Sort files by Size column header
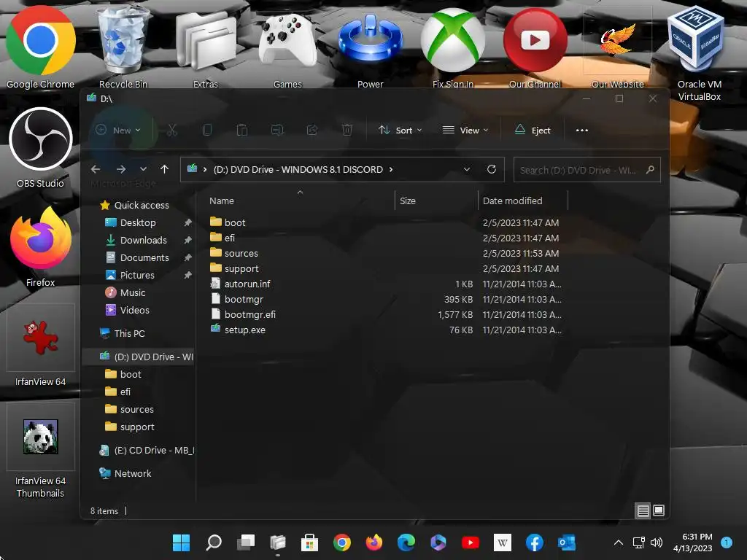Image resolution: width=747 pixels, height=560 pixels. pos(408,201)
